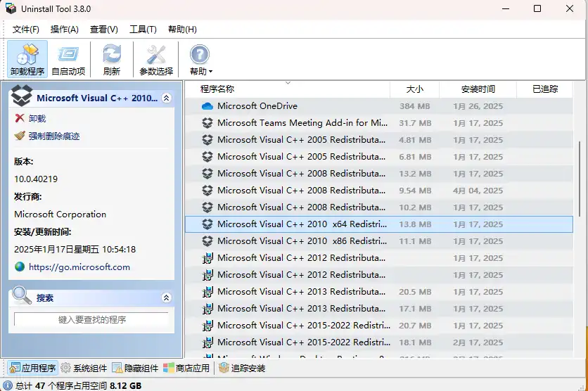Viewport: 588px width, 391px height.
Task: Click the Microsoft OneDrive cloud icon
Action: pos(207,106)
